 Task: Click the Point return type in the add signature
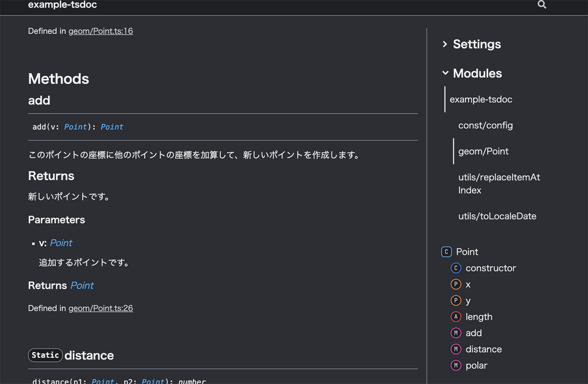pos(111,127)
